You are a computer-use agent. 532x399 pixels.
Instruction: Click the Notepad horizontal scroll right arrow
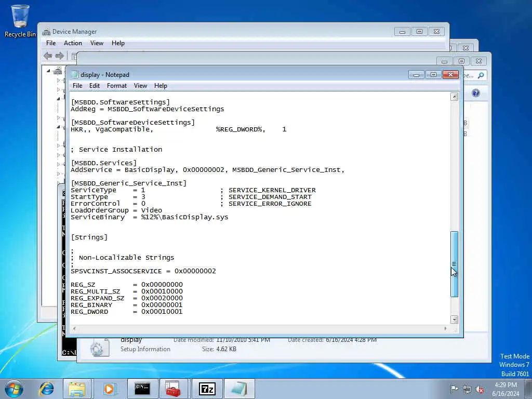click(445, 328)
